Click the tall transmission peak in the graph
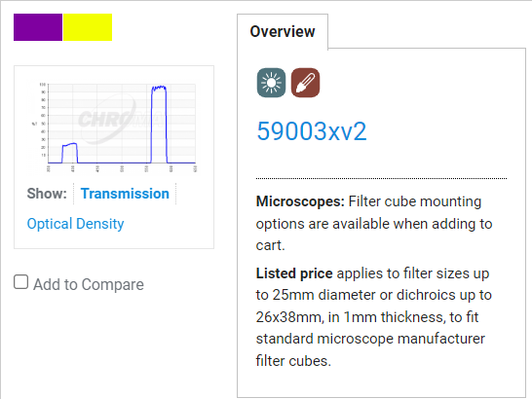Image resolution: width=532 pixels, height=399 pixels. (159, 124)
